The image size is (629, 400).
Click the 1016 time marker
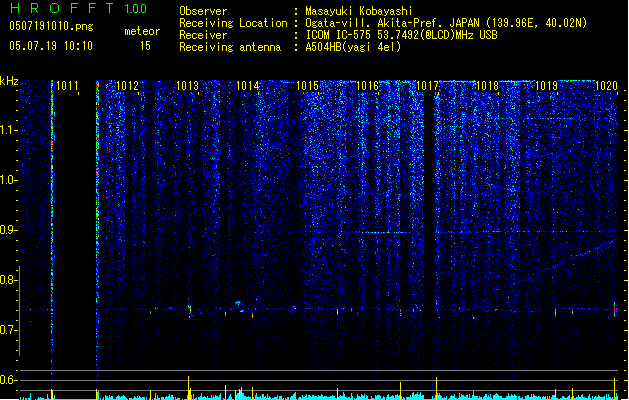(367, 86)
